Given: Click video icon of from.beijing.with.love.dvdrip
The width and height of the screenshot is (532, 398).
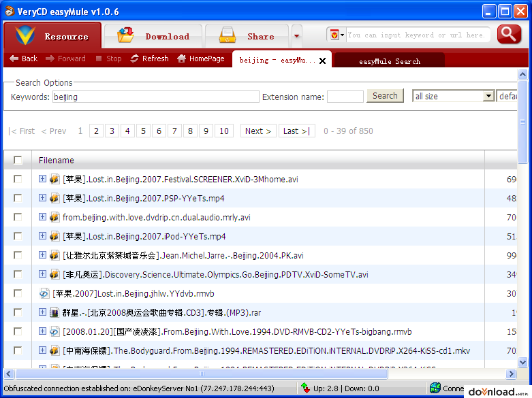Looking at the screenshot, I should coord(54,217).
